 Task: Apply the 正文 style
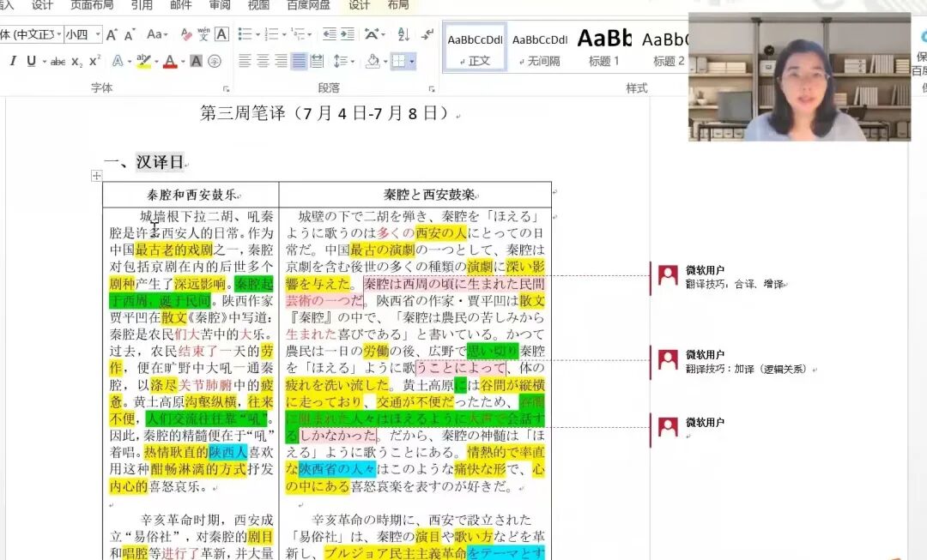tap(475, 48)
